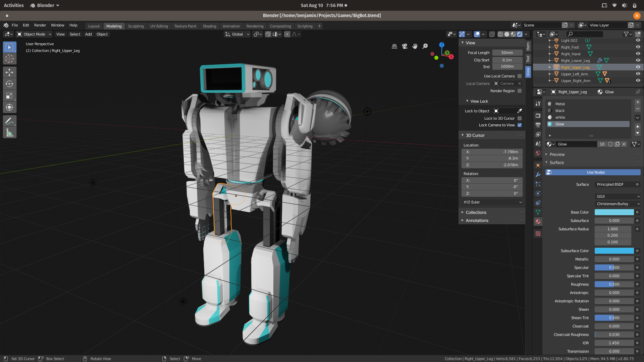644x362 pixels.
Task: Click the Use Nodes button
Action: pyautogui.click(x=596, y=172)
